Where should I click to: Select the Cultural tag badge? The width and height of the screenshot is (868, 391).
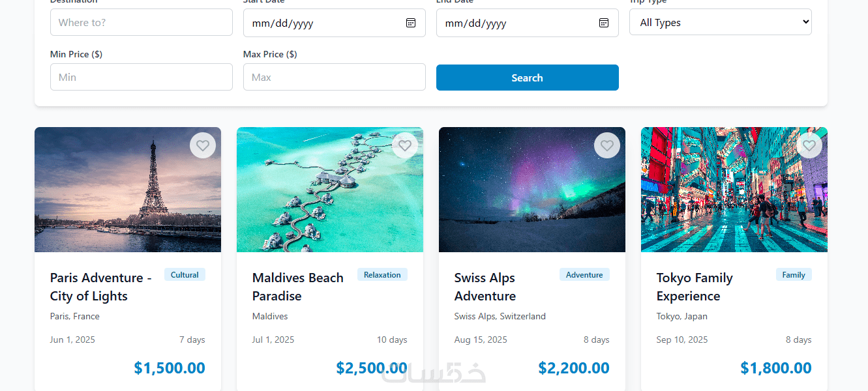coord(185,275)
